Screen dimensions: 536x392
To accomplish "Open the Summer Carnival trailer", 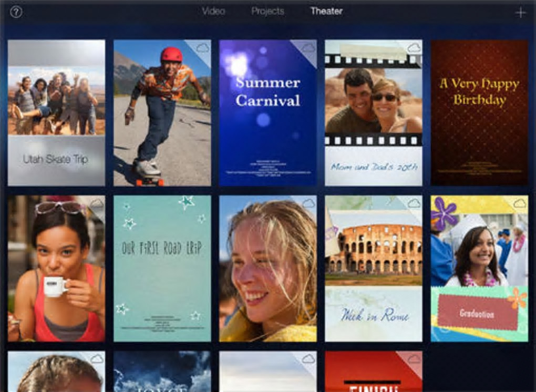I will tap(268, 113).
